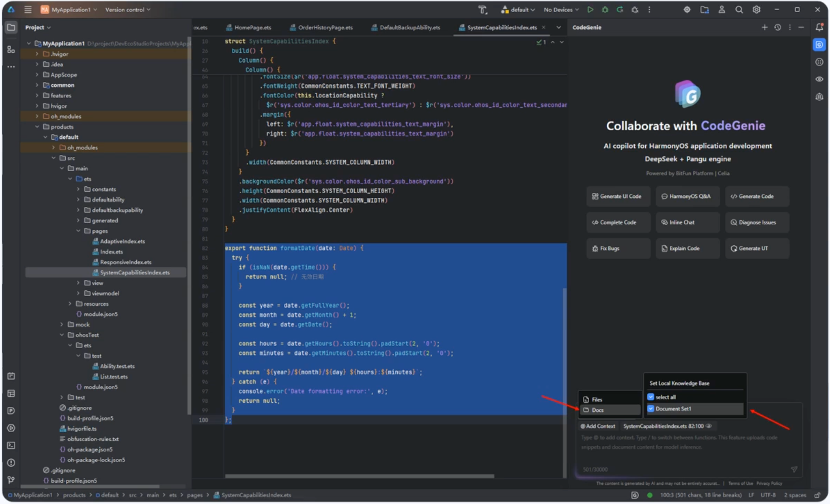This screenshot has height=504, width=830.
Task: Click the Debug bug icon in toolbar
Action: coord(605,10)
